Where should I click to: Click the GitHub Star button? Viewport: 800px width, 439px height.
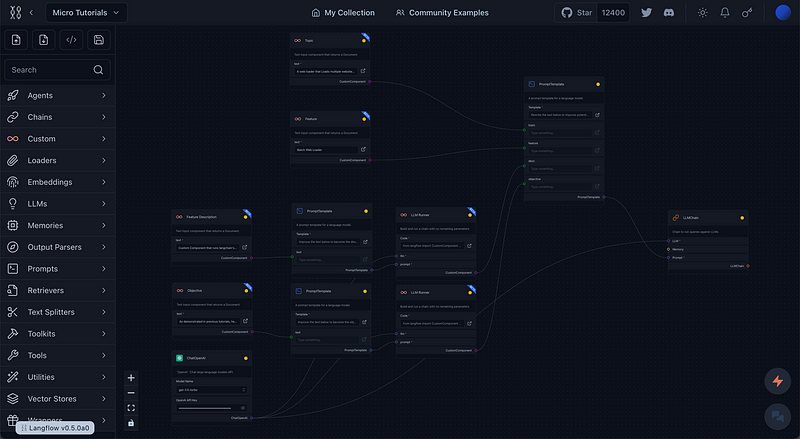coord(577,13)
